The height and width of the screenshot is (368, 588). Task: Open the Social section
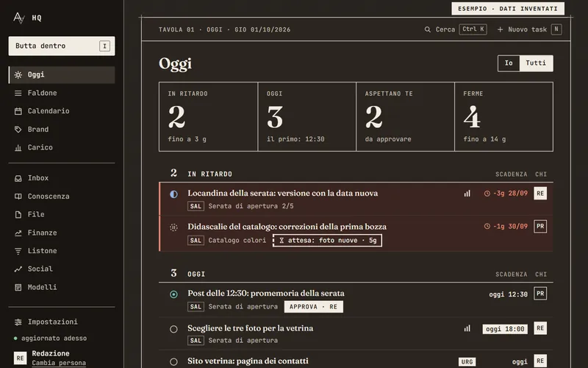tap(62, 269)
